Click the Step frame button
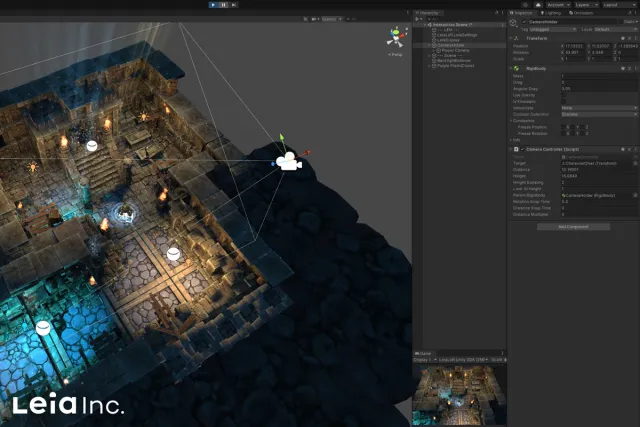The height and width of the screenshot is (427, 640). 233,5
